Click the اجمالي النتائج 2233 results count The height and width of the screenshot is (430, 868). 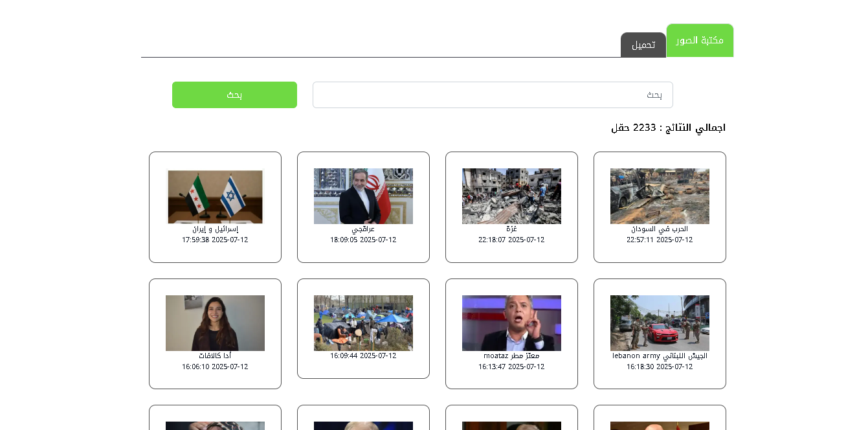point(668,128)
